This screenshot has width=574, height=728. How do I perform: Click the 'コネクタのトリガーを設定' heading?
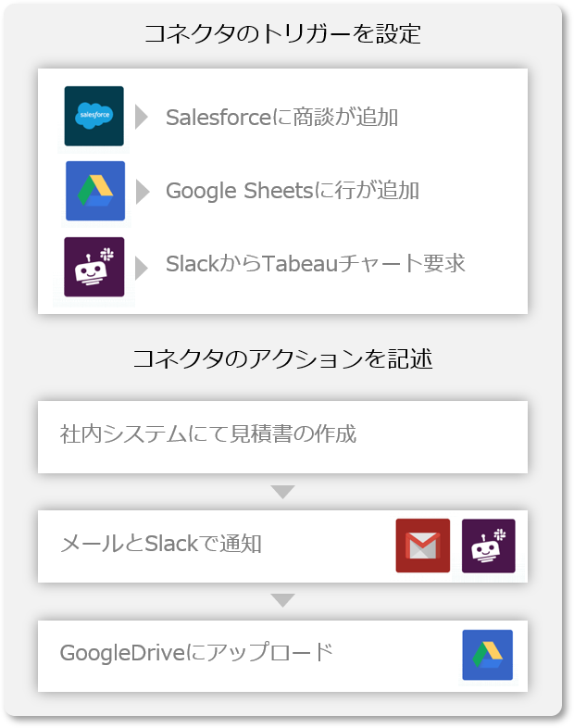click(x=282, y=34)
